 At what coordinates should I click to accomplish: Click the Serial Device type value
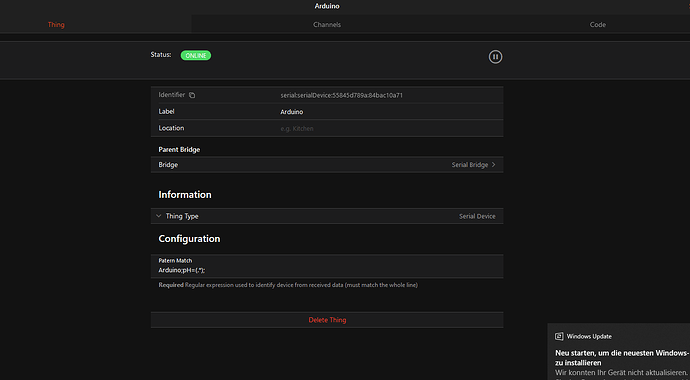coord(477,216)
